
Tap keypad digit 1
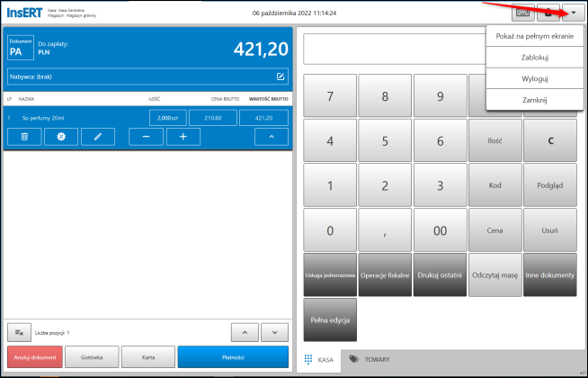pyautogui.click(x=330, y=185)
